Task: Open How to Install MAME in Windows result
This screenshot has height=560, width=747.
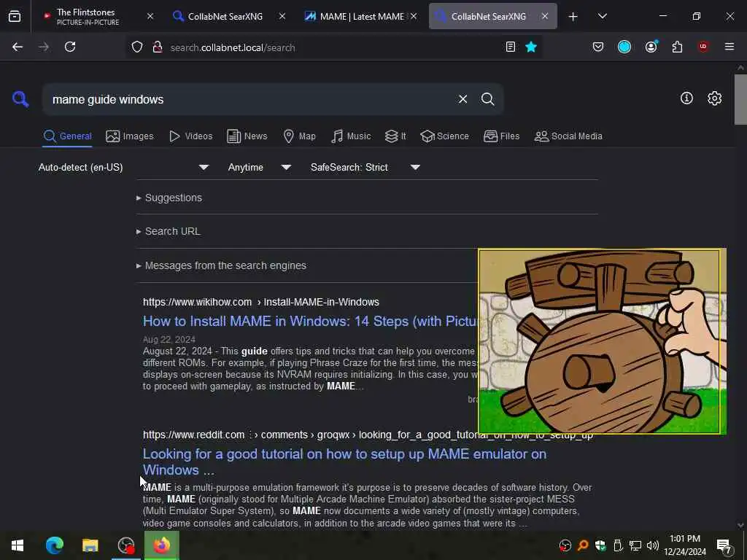Action: (x=309, y=322)
